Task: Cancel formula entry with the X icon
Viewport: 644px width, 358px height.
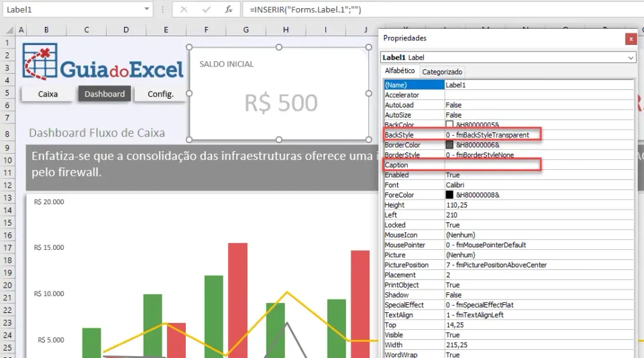Action: pos(184,9)
